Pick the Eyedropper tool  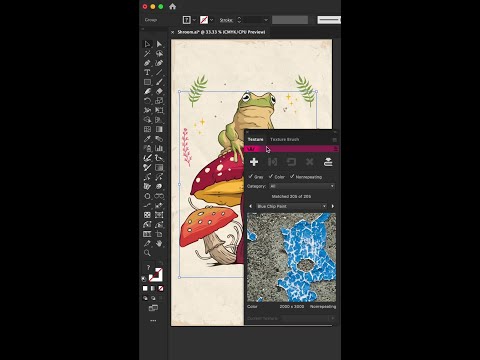tap(147, 139)
